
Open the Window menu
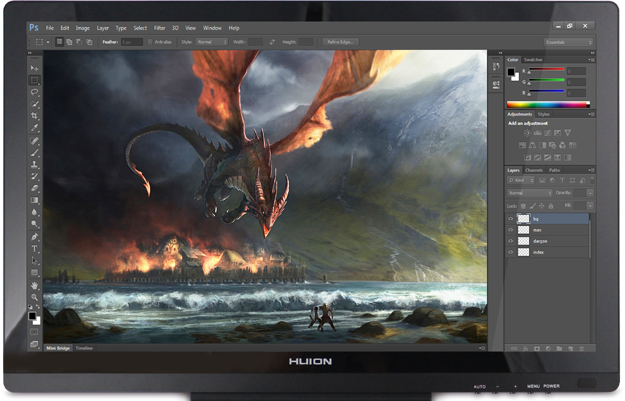(212, 28)
